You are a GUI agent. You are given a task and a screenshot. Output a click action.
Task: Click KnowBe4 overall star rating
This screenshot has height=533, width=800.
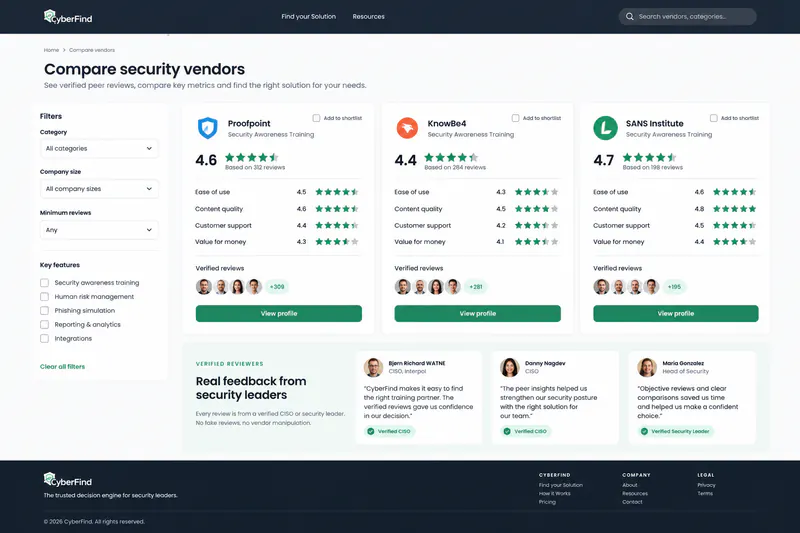(451, 157)
